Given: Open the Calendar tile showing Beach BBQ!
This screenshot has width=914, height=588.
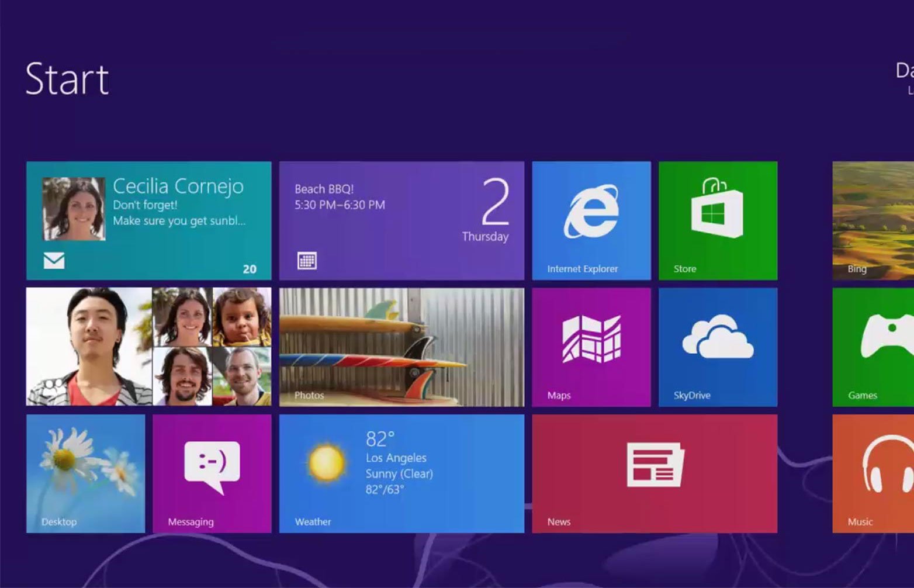Looking at the screenshot, I should click(402, 220).
